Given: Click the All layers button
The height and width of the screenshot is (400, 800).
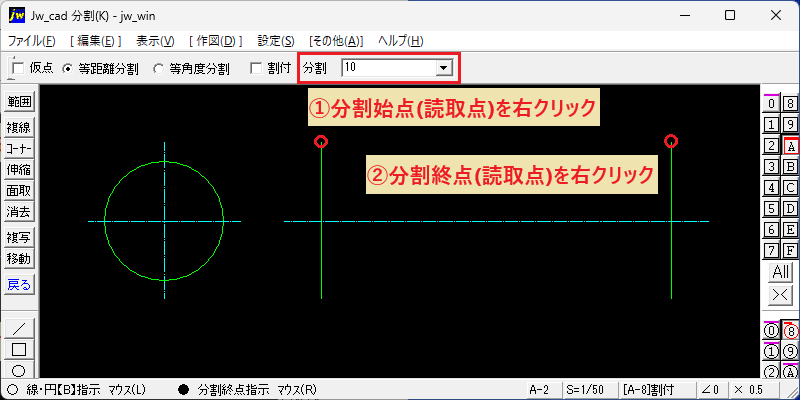Looking at the screenshot, I should pos(781,272).
